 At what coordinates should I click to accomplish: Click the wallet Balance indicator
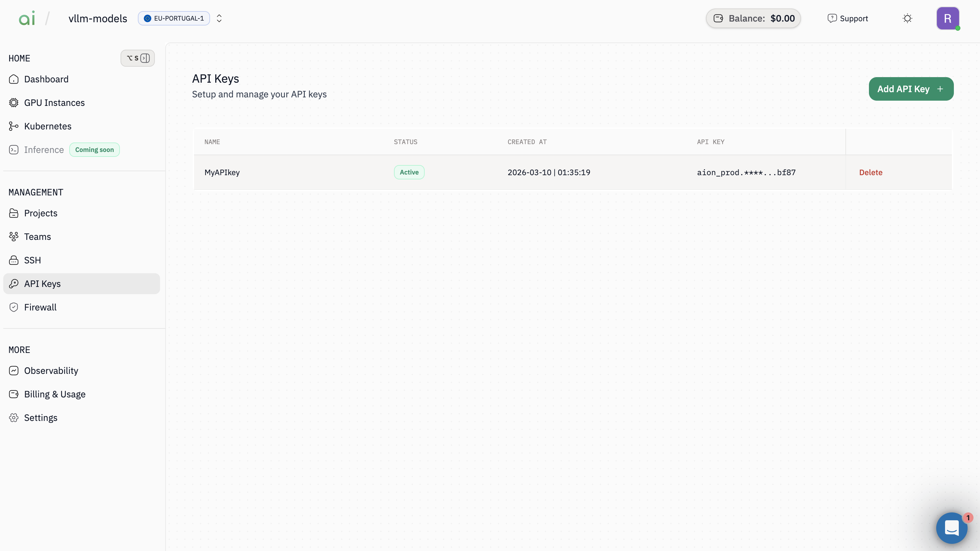753,18
